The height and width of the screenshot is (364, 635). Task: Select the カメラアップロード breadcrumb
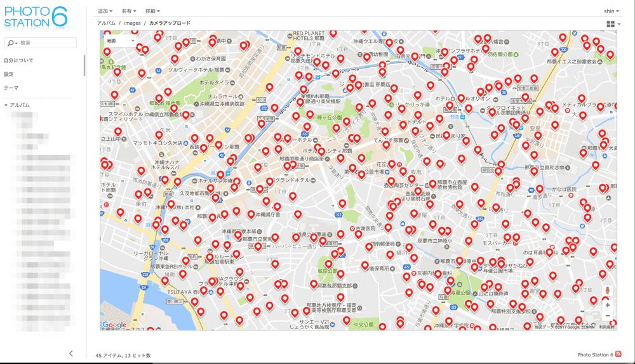pyautogui.click(x=170, y=23)
